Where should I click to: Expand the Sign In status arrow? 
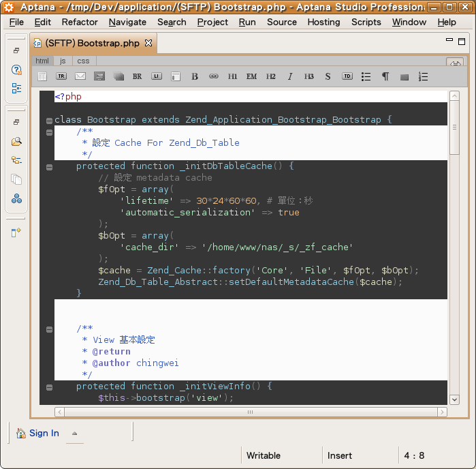[x=75, y=434]
